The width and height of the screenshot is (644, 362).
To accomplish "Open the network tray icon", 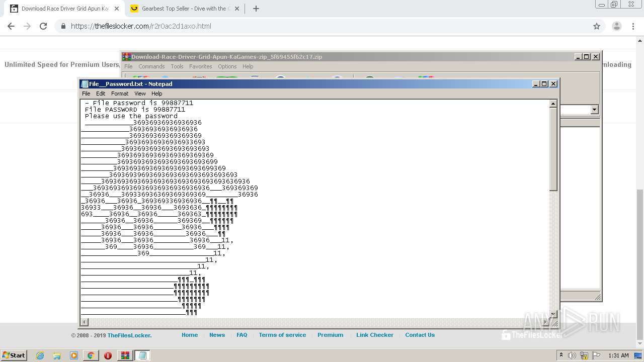I will click(584, 355).
